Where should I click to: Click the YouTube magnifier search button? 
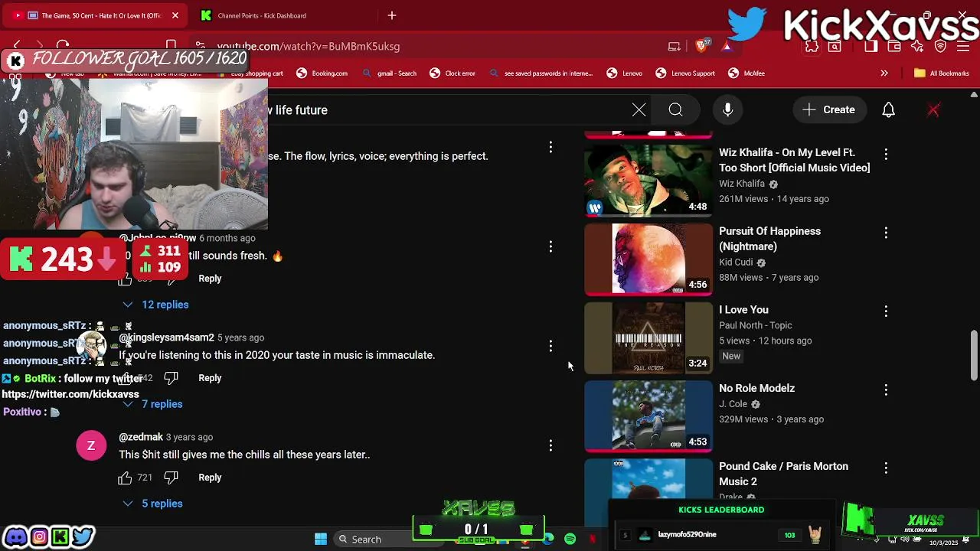675,110
